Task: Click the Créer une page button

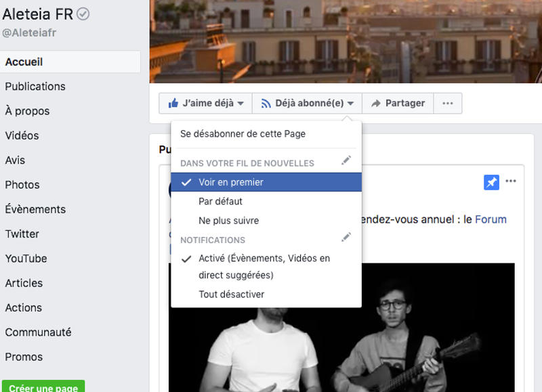Action: pos(43,387)
